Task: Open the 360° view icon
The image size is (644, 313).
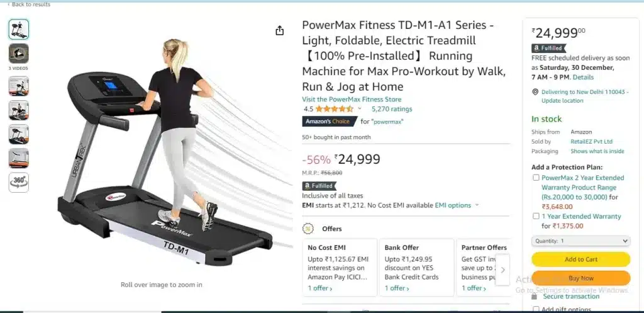Action: 19,182
